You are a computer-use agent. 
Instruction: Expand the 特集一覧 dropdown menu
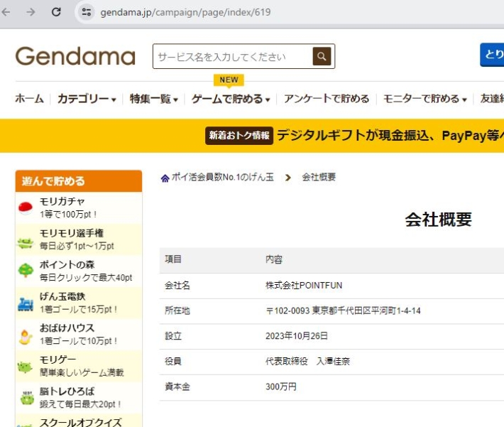153,99
